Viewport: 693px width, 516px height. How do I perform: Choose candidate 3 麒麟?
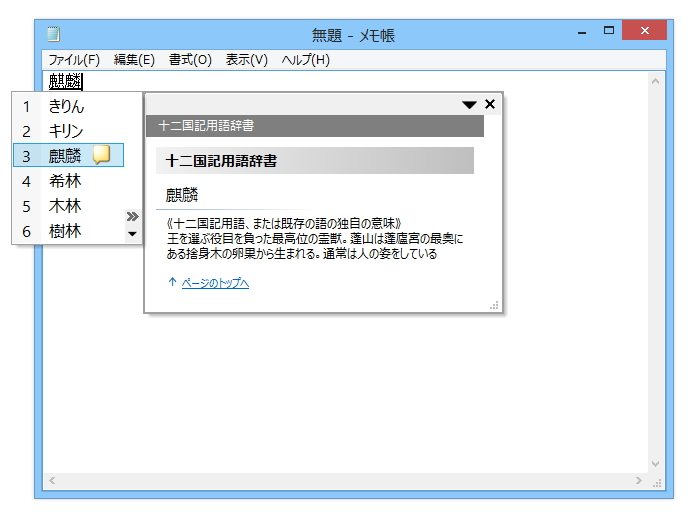point(69,156)
